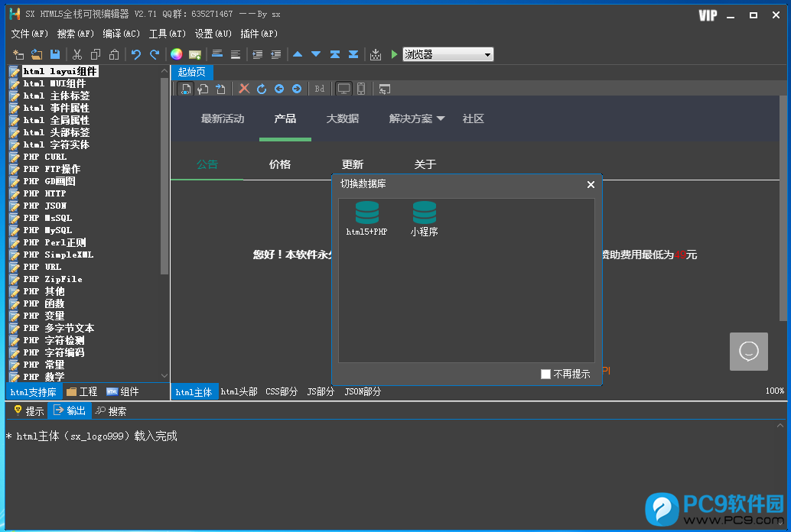Click the move to bottom icon
Image resolution: width=791 pixels, height=532 pixels.
tap(353, 54)
